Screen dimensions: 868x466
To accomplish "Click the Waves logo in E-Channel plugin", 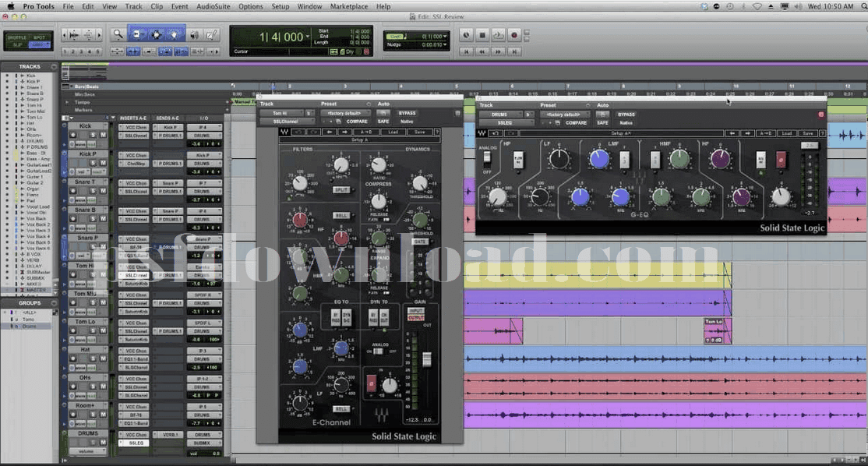I will pyautogui.click(x=284, y=132).
